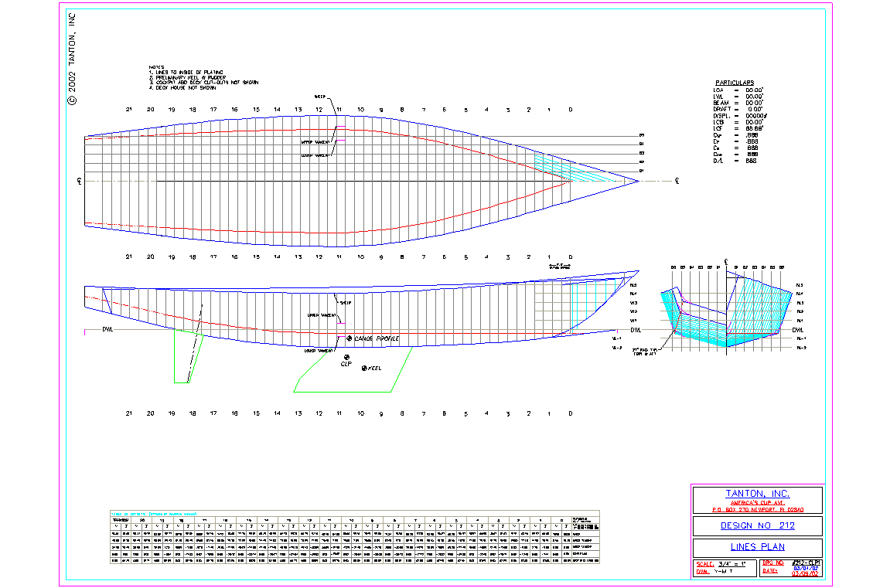The height and width of the screenshot is (588, 890).
Task: Click the LOA row in particulars
Action: pyautogui.click(x=738, y=90)
